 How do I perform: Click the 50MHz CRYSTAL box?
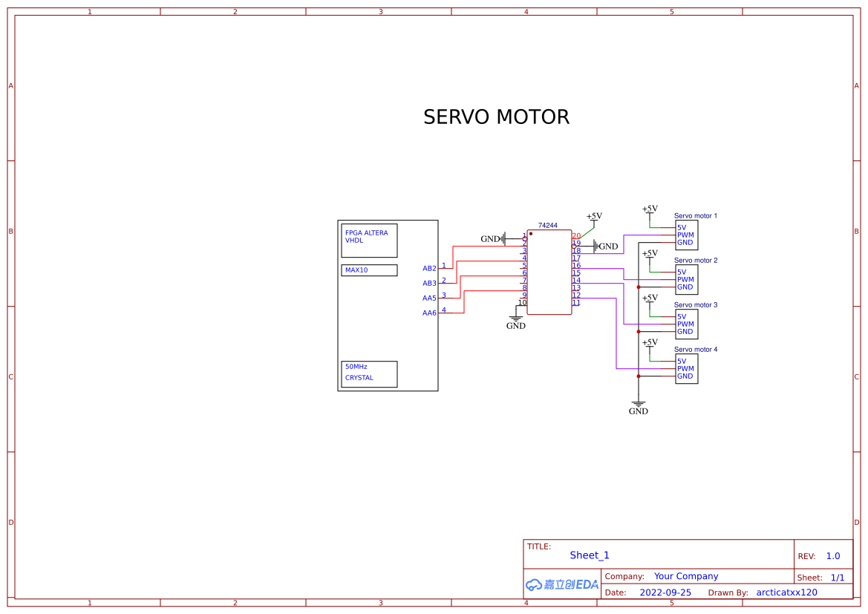(369, 374)
